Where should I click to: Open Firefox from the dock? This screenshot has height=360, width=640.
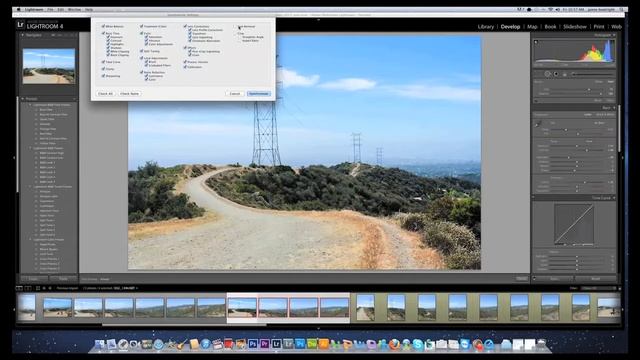click(x=394, y=344)
